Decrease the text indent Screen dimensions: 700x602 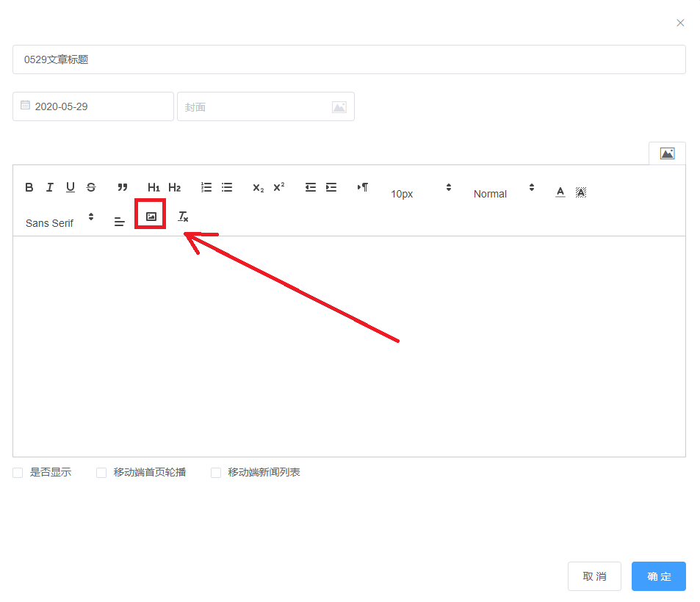tap(310, 187)
